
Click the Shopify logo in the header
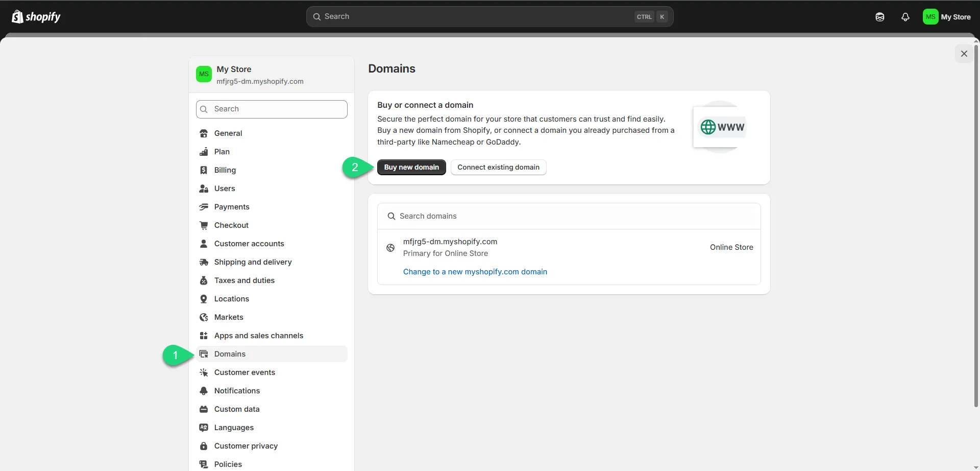point(36,17)
